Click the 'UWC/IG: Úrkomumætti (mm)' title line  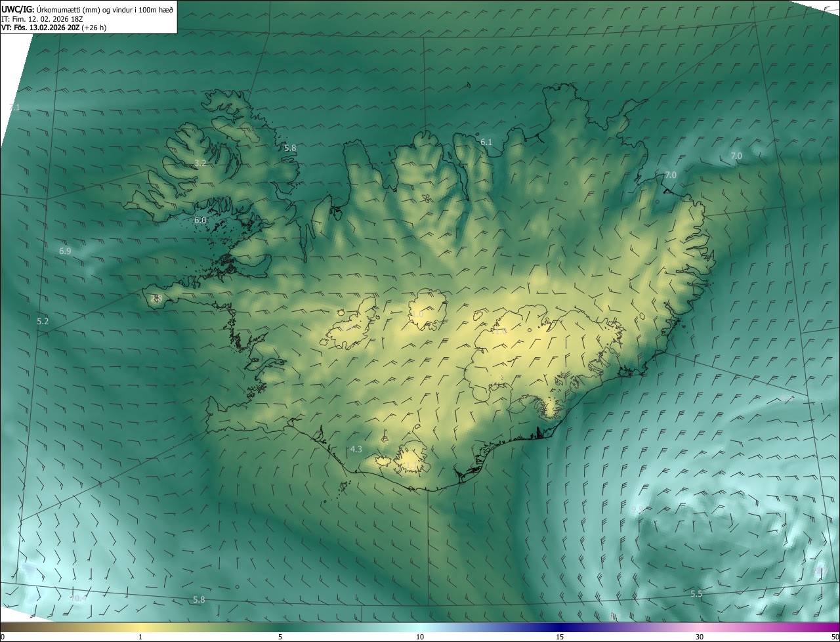coord(87,9)
